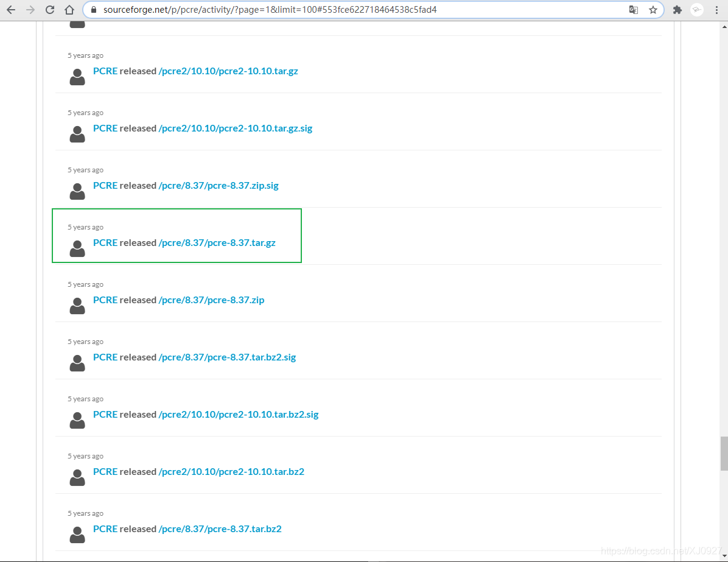Open the browser home page icon
Image resolution: width=728 pixels, height=562 pixels.
pyautogui.click(x=69, y=10)
